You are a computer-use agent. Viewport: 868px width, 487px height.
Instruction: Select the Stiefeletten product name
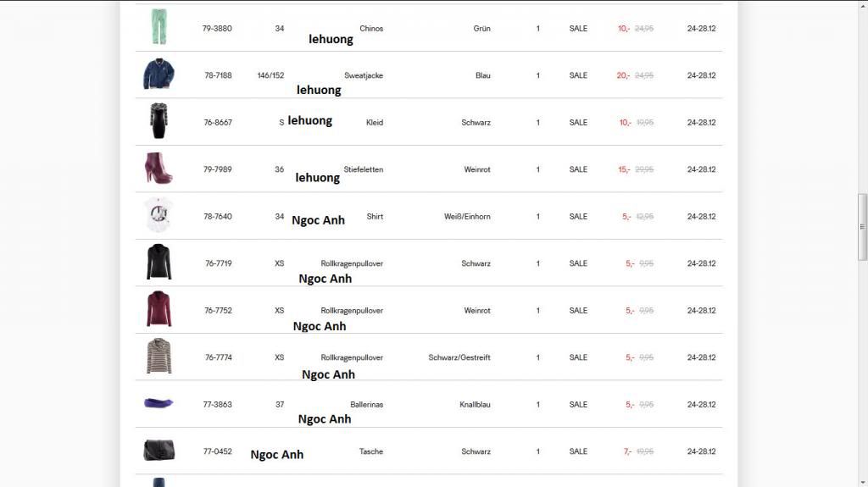tap(364, 169)
